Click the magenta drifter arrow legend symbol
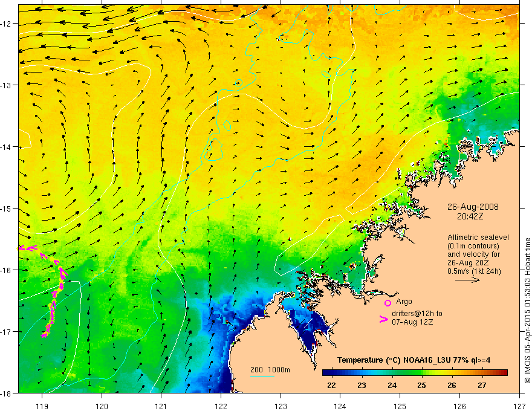532x411 pixels. click(x=383, y=319)
